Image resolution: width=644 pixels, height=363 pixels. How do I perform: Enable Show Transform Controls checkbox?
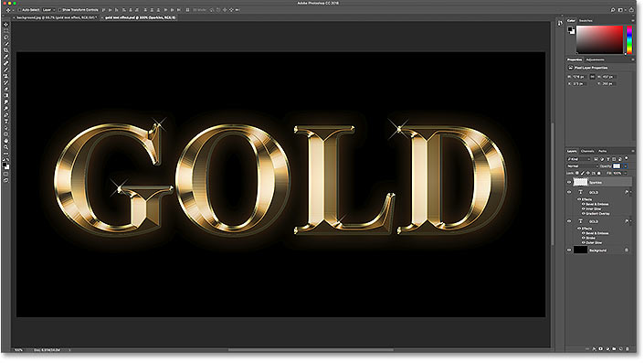[x=59, y=10]
